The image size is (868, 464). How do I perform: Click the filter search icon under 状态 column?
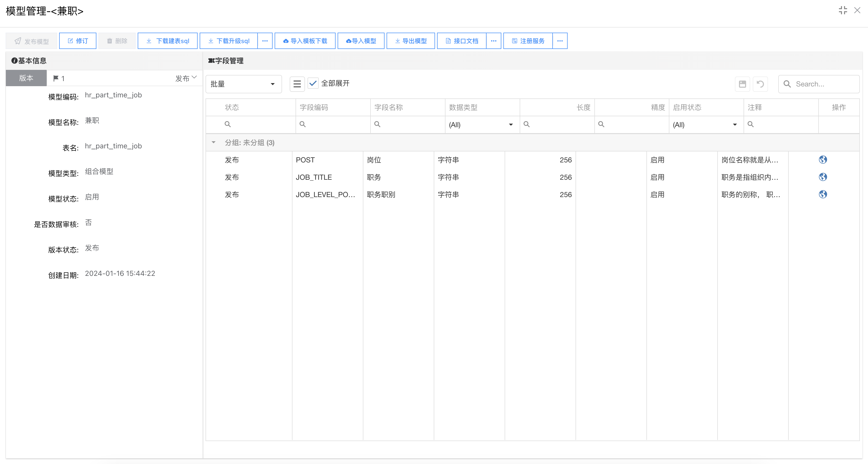coord(228,124)
